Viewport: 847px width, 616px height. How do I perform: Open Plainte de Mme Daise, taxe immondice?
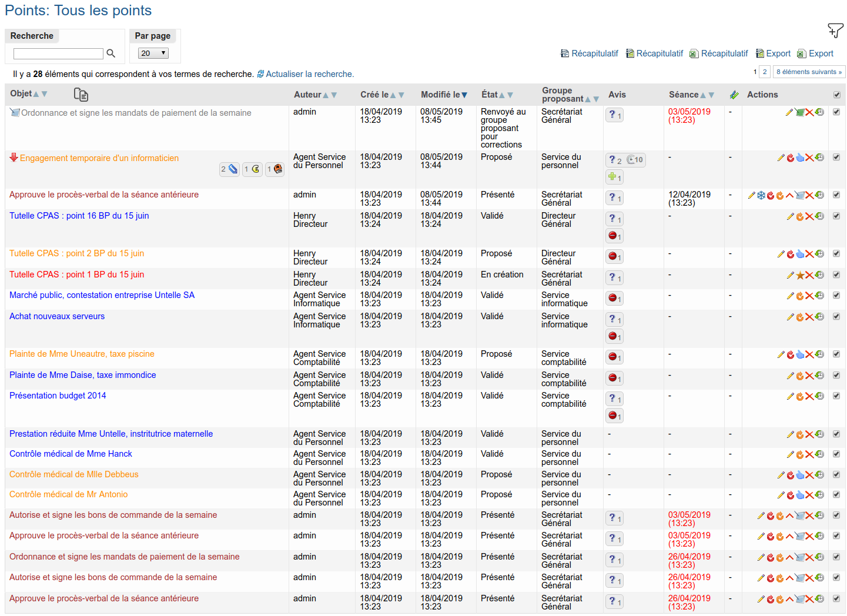(83, 375)
